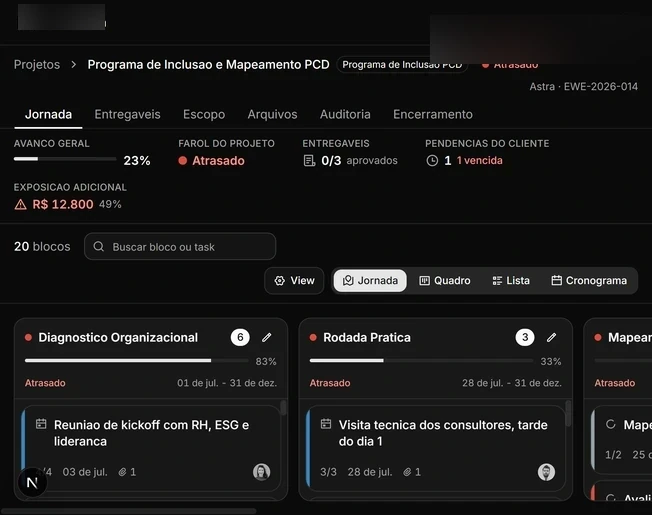This screenshot has height=515, width=652.
Task: Click the breadcrumb chevron after Projetos
Action: [74, 64]
